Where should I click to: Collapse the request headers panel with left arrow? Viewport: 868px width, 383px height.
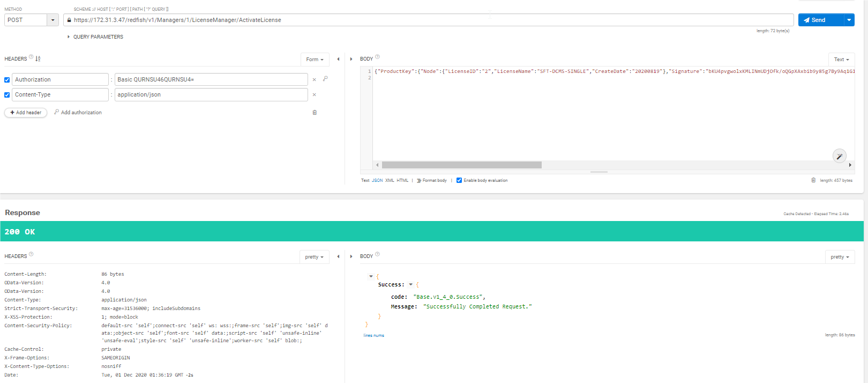click(x=338, y=60)
